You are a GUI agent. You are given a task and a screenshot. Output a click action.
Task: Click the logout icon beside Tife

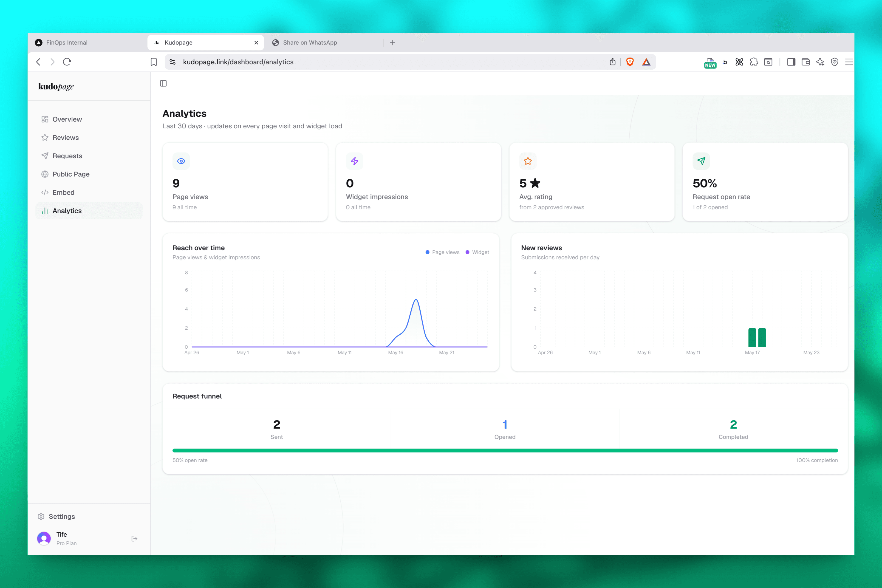click(134, 538)
